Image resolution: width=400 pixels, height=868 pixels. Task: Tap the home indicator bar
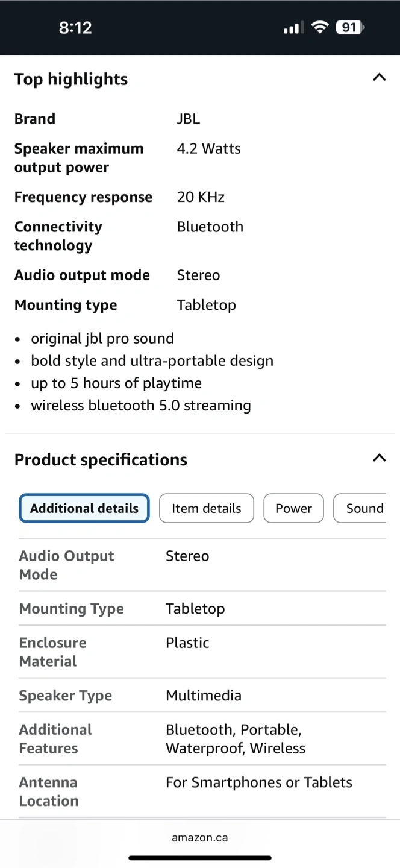tap(200, 858)
